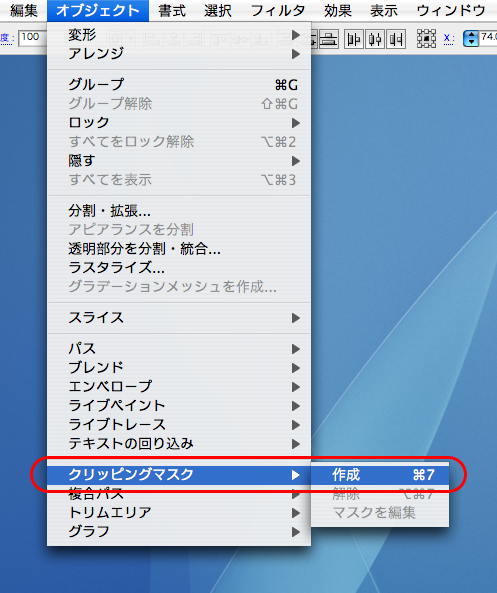Screen dimensions: 497x593
Task: Open the 表示 menu
Action: (x=384, y=10)
